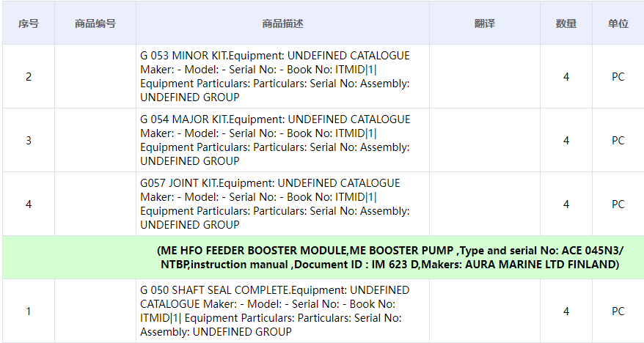Click the 数量 column header

pos(566,23)
